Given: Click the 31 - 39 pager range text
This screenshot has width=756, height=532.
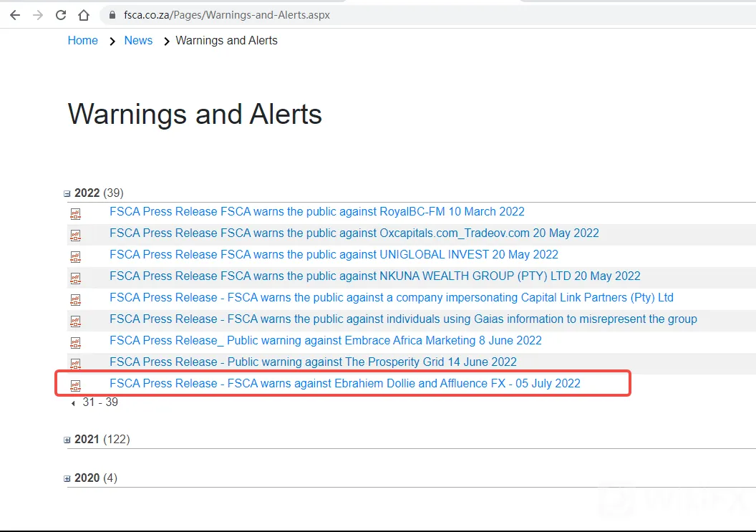Looking at the screenshot, I should (100, 402).
